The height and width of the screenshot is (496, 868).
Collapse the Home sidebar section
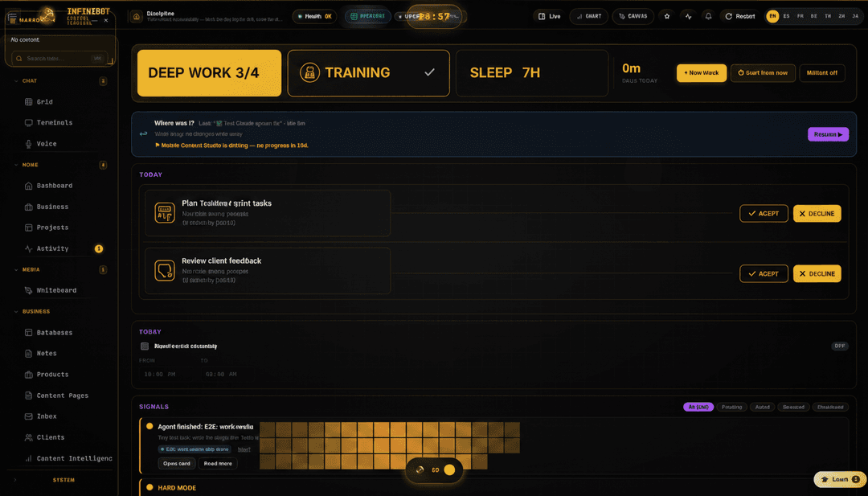tap(16, 165)
